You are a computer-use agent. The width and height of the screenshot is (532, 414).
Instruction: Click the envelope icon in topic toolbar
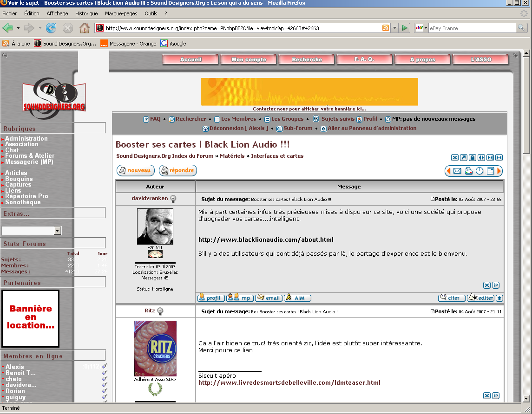pos(457,171)
